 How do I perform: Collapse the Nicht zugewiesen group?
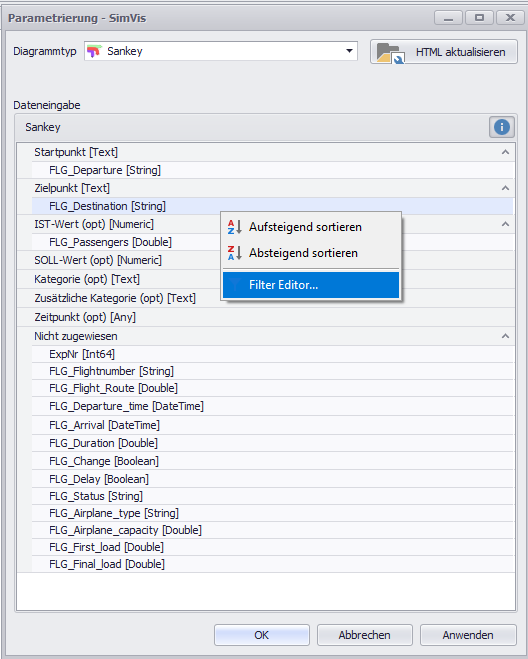(505, 336)
